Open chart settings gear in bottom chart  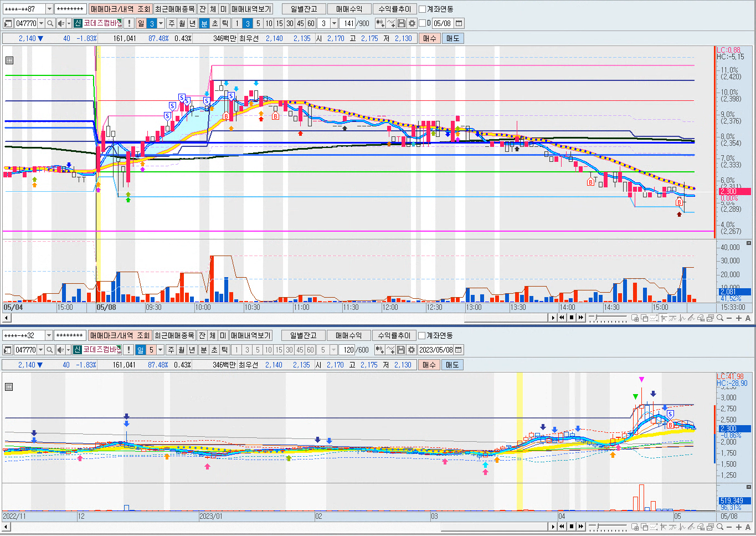[x=412, y=350]
